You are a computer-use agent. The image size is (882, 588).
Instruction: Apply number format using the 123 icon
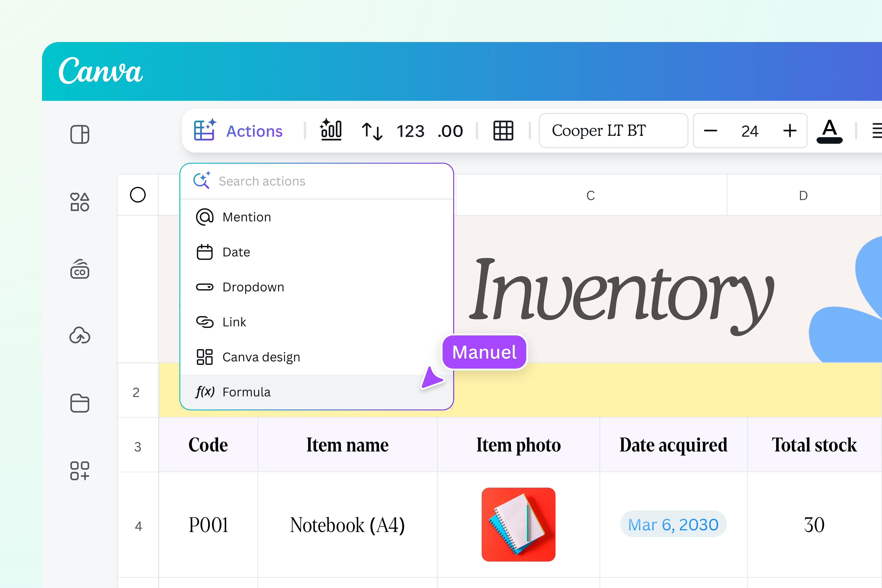pos(410,131)
